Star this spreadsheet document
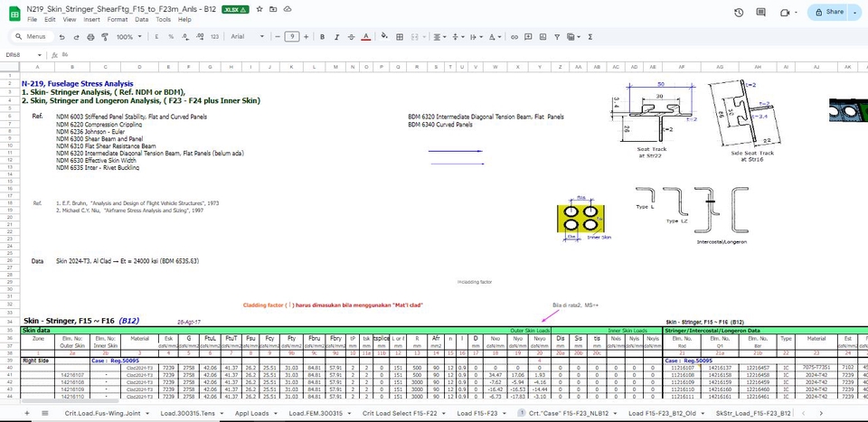This screenshot has width=868, height=422. point(259,9)
